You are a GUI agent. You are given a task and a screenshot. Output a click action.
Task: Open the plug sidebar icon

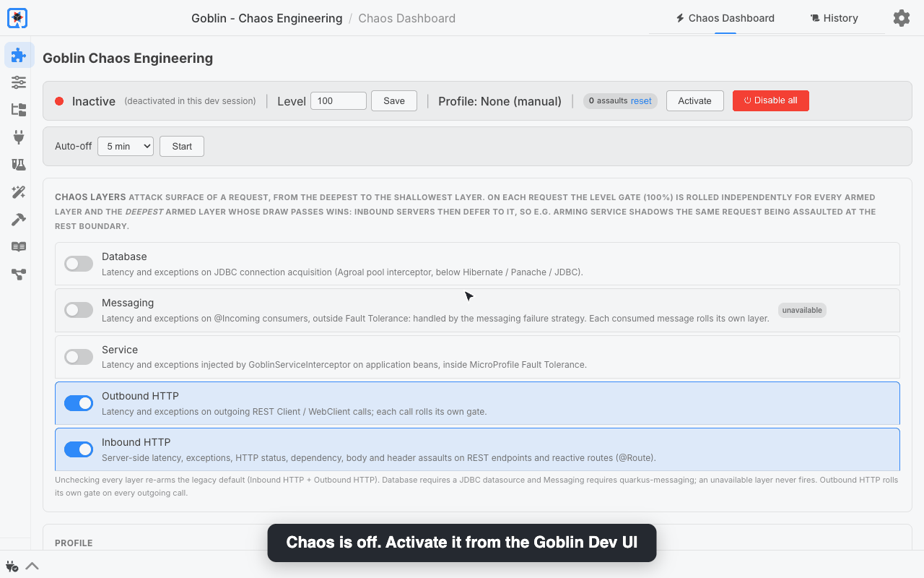(19, 137)
